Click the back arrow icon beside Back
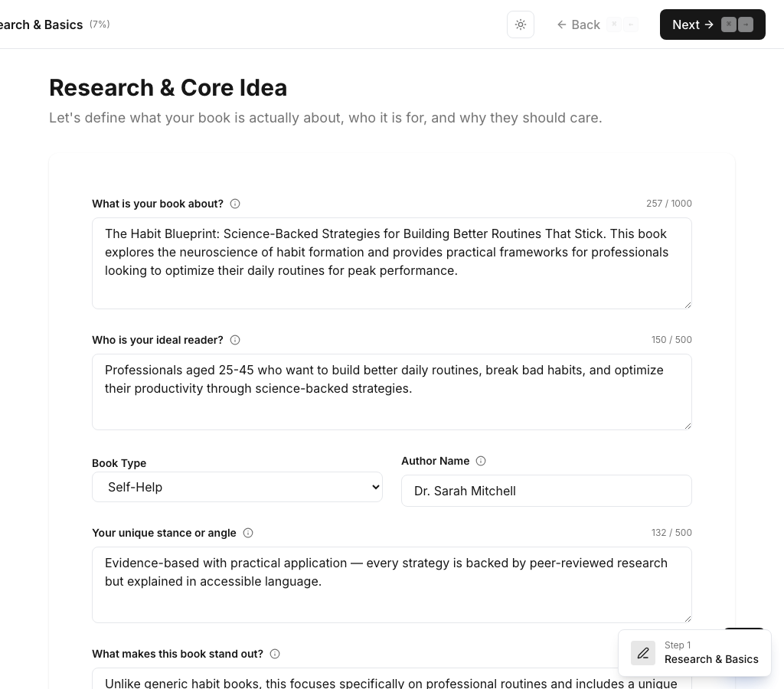This screenshot has height=689, width=784. [x=561, y=24]
